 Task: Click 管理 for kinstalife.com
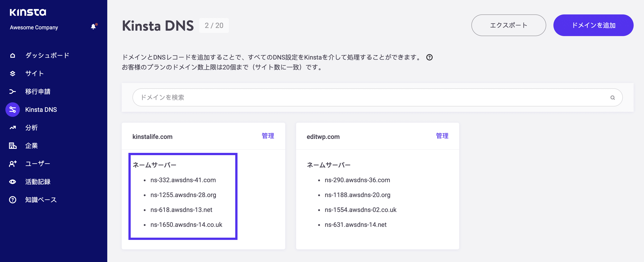coord(268,136)
